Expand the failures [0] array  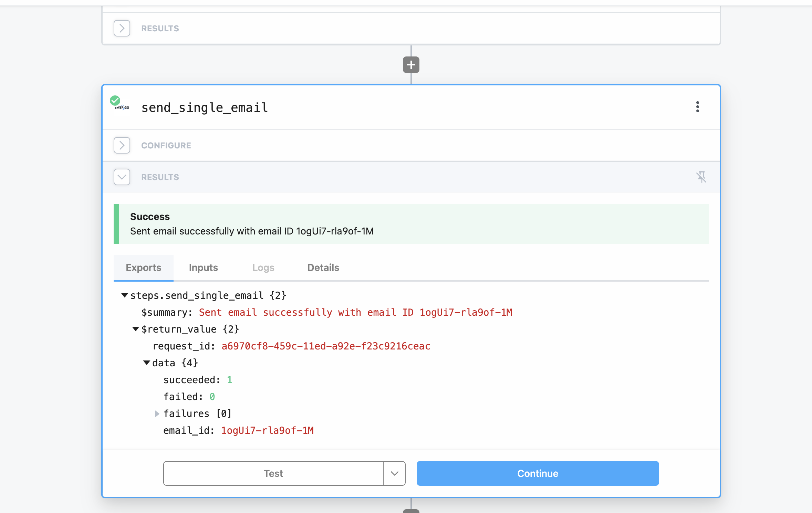pos(157,413)
